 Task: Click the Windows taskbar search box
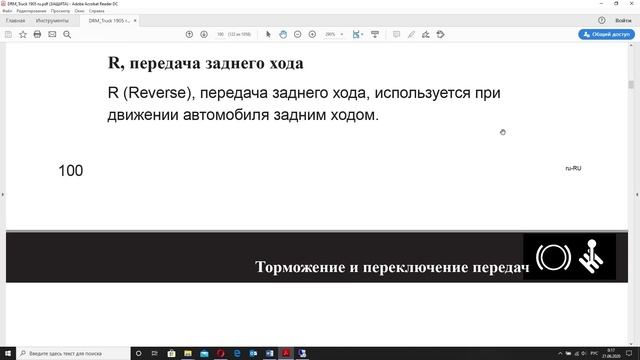pyautogui.click(x=73, y=353)
